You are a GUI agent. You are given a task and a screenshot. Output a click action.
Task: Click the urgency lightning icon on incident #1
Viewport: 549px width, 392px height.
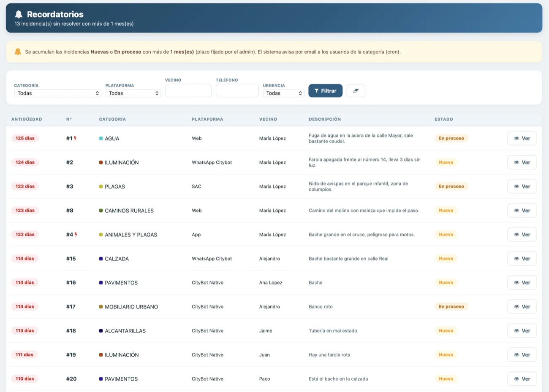pos(75,138)
